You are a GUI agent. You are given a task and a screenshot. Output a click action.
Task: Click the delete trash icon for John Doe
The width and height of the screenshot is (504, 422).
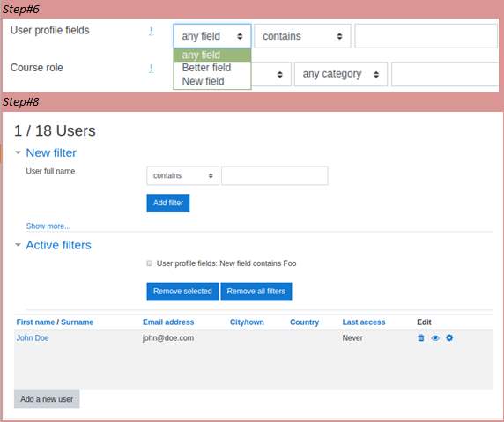(421, 337)
